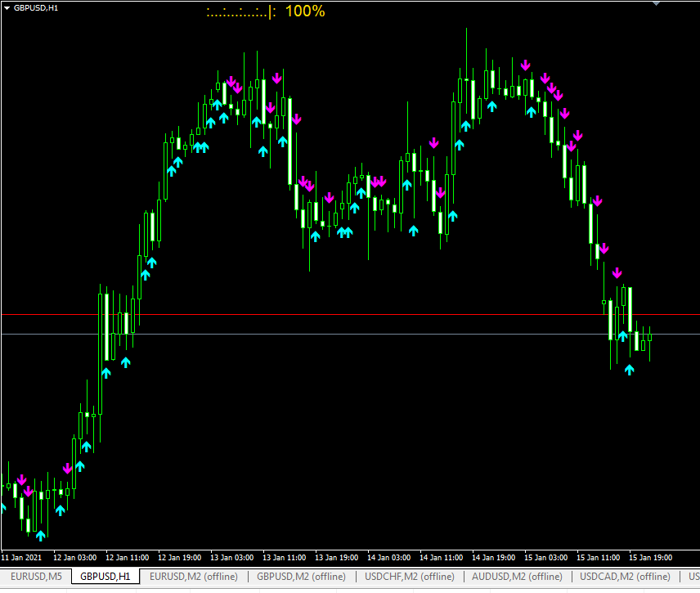Click the 11 Jan 2021 time label
This screenshot has height=593, width=700.
coord(21,558)
